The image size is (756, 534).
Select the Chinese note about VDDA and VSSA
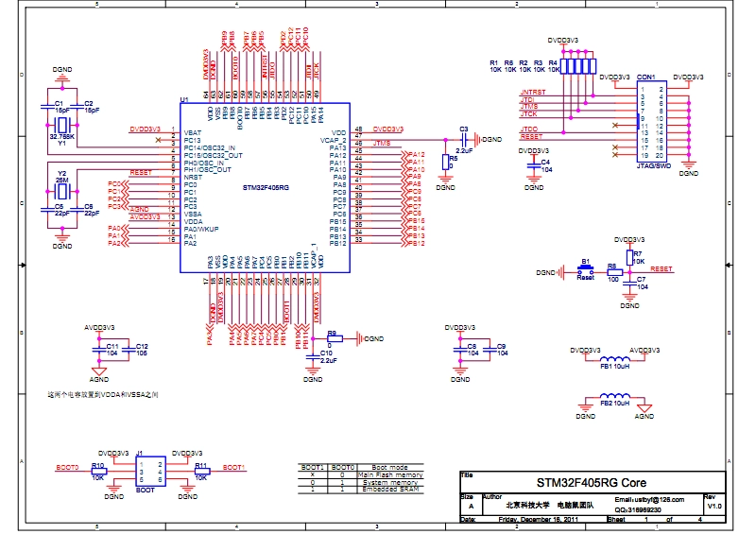click(103, 394)
